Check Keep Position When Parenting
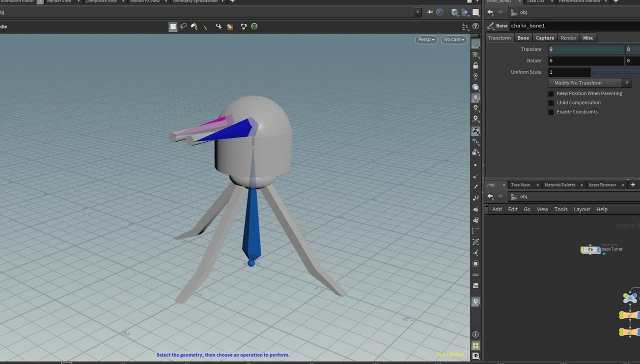The width and height of the screenshot is (640, 364). tap(551, 93)
